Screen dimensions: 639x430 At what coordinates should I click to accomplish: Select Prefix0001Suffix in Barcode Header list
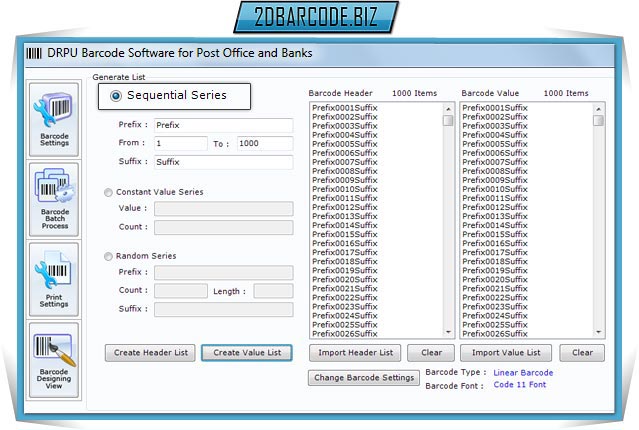(345, 108)
